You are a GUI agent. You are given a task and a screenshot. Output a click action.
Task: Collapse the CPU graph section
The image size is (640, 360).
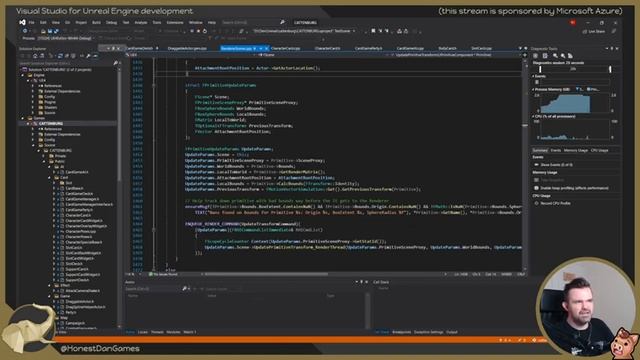(533, 116)
